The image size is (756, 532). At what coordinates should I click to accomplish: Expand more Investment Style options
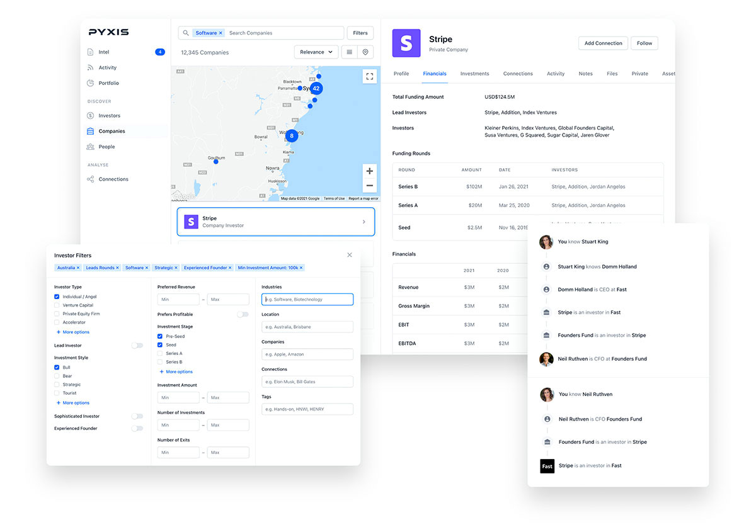coord(73,403)
